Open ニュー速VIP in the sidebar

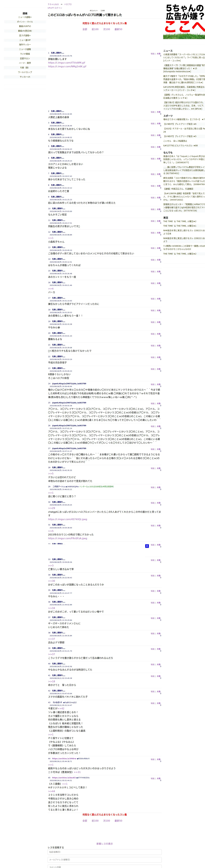(25, 40)
